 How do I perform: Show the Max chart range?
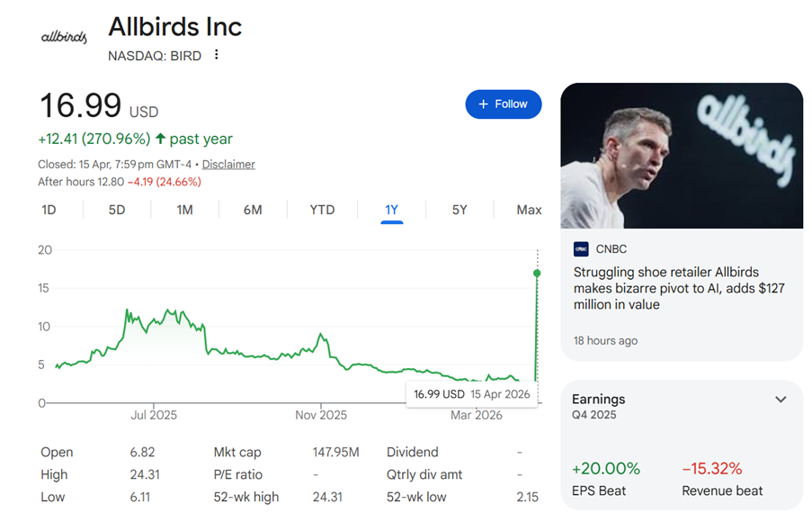pos(529,210)
